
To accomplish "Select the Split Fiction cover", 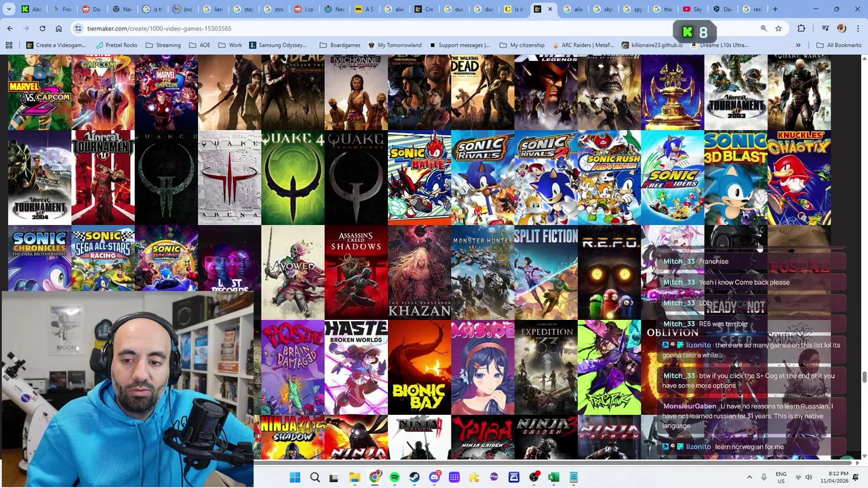I will [x=546, y=272].
